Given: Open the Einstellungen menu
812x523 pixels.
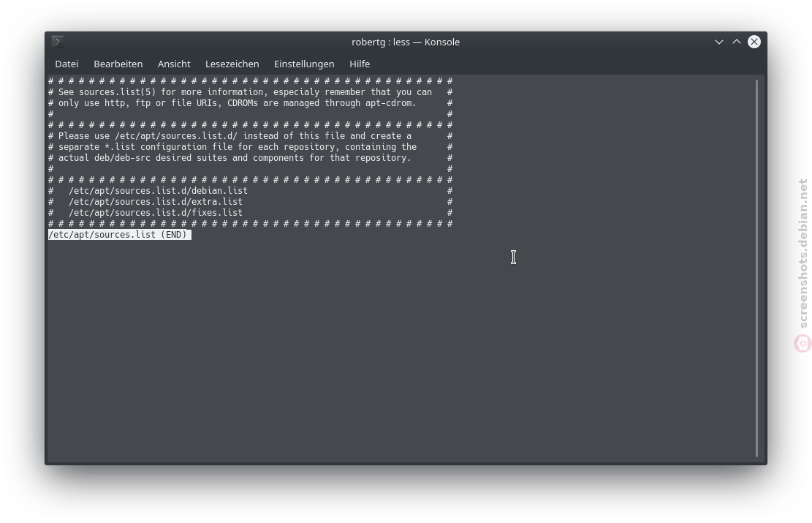Looking at the screenshot, I should point(304,64).
